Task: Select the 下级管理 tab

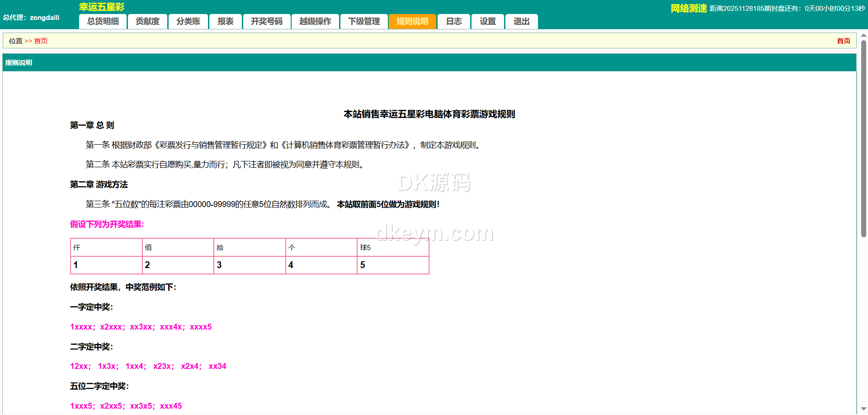Action: (x=364, y=21)
